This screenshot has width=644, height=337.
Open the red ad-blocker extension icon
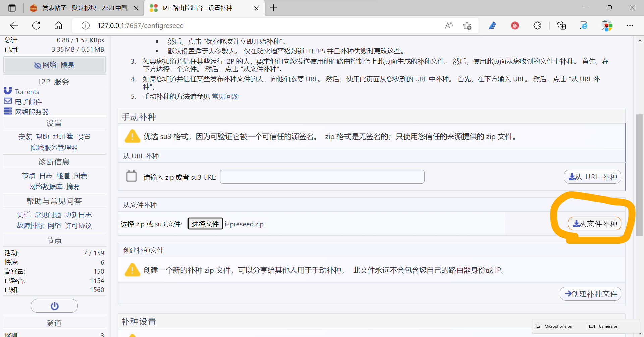coord(515,25)
